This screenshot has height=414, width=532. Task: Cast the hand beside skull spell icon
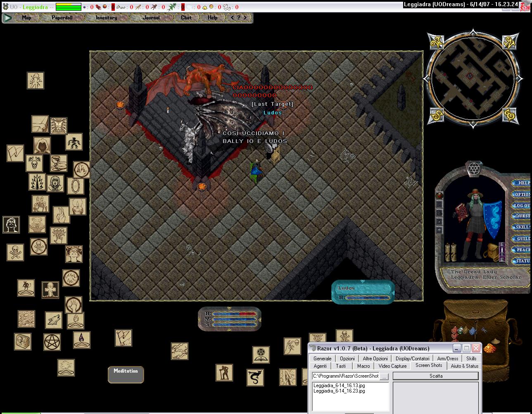(x=292, y=346)
